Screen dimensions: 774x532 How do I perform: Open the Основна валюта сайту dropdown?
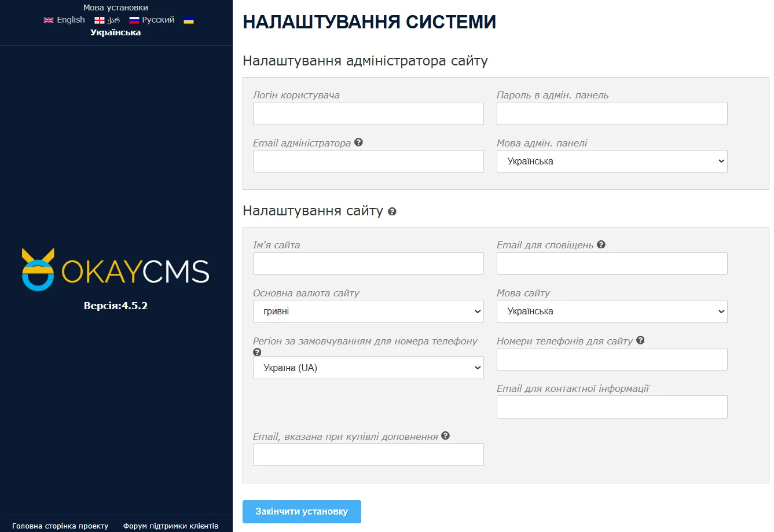pyautogui.click(x=368, y=311)
